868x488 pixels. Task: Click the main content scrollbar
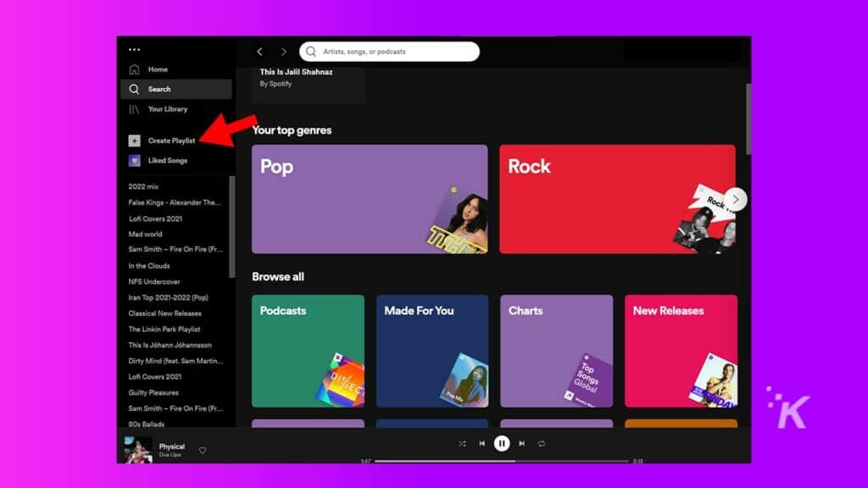tap(748, 119)
